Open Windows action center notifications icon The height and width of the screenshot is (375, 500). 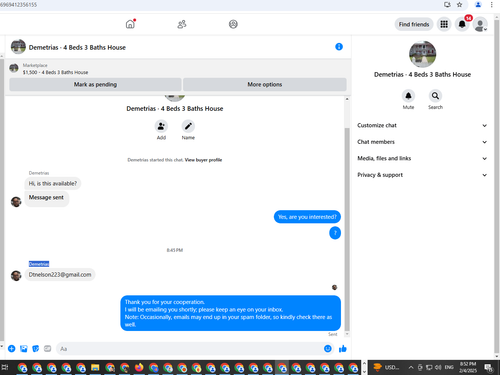(489, 368)
